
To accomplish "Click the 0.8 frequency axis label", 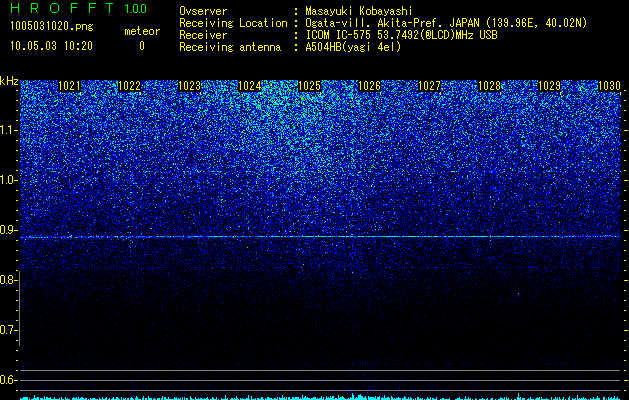I will click(x=8, y=280).
